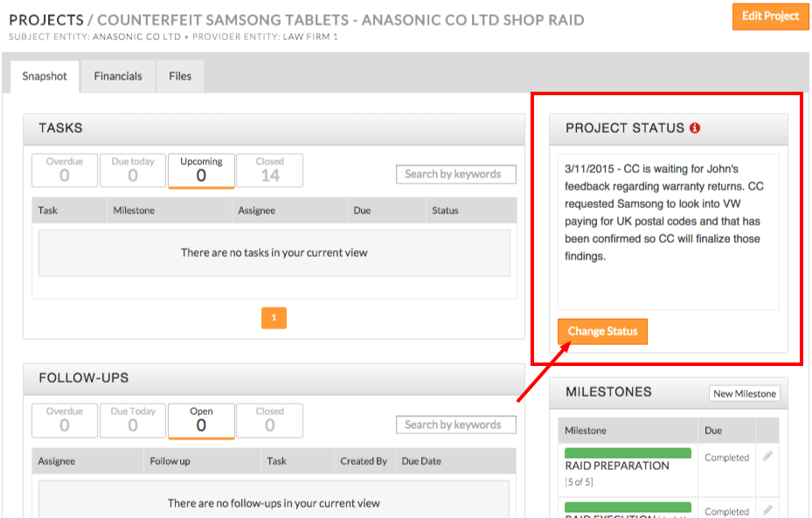This screenshot has height=518, width=812.
Task: Show Overdue follow-ups
Action: (65, 420)
